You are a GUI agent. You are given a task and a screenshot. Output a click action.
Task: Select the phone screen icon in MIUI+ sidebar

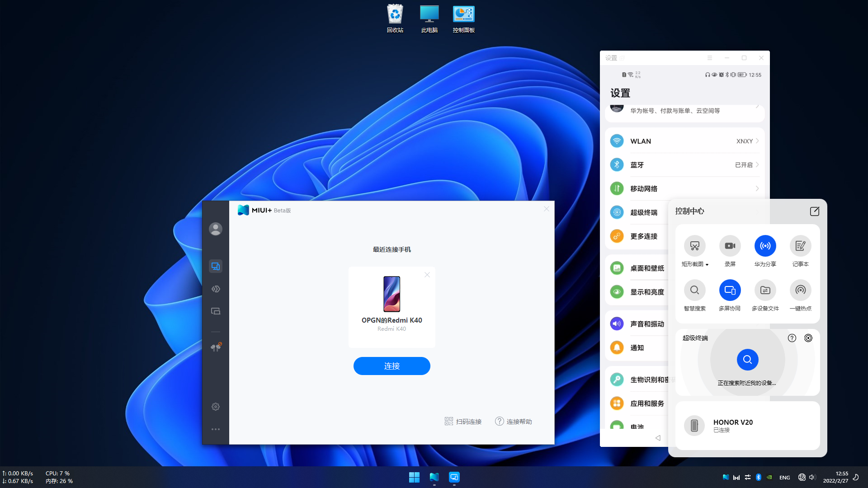(x=216, y=266)
